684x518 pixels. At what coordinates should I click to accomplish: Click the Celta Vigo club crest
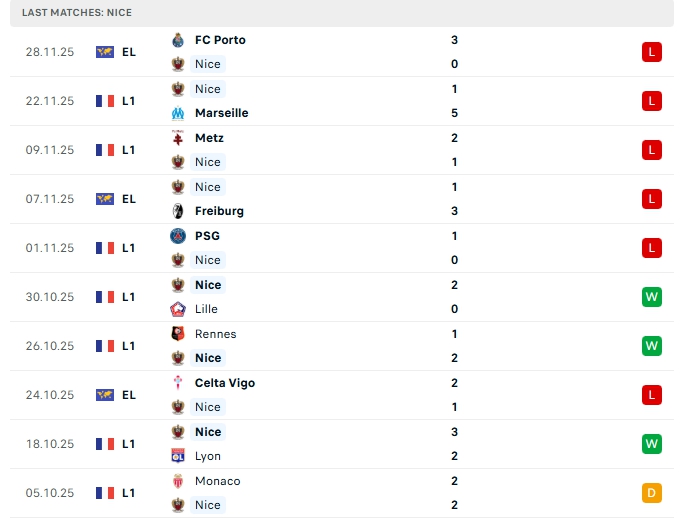(178, 383)
